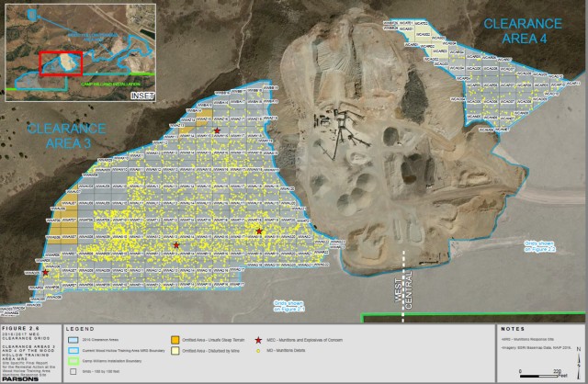Click the 'Grids shown on Figure 2.1' note
The height and width of the screenshot is (384, 588).
(x=288, y=306)
